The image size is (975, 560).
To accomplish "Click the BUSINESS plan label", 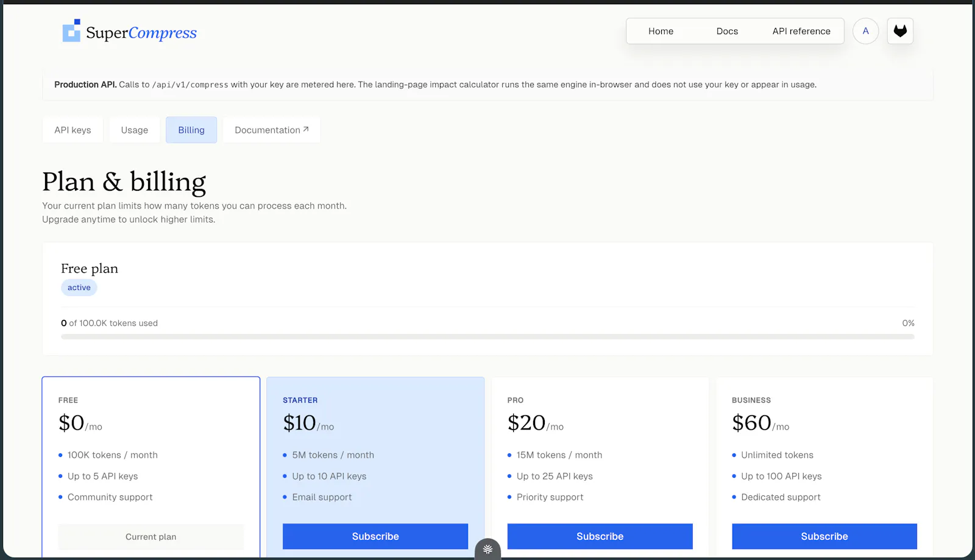I will [751, 400].
